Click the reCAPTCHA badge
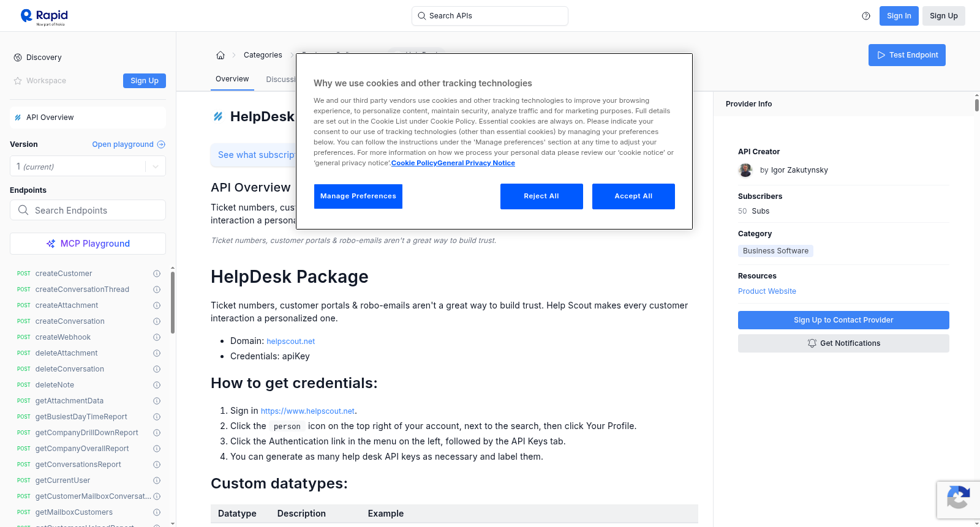 [x=958, y=500]
